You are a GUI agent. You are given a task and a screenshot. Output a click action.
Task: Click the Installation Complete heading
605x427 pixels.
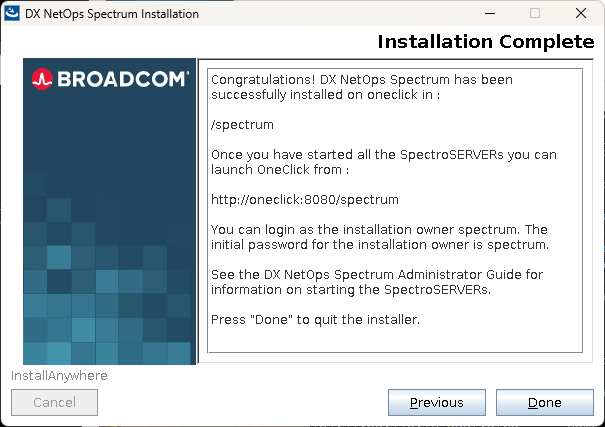click(485, 42)
